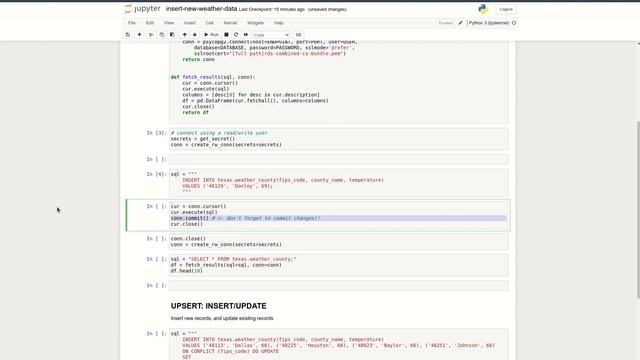This screenshot has height=360, width=640.
Task: Click the pencil edit-mode icon
Action: [x=460, y=23]
